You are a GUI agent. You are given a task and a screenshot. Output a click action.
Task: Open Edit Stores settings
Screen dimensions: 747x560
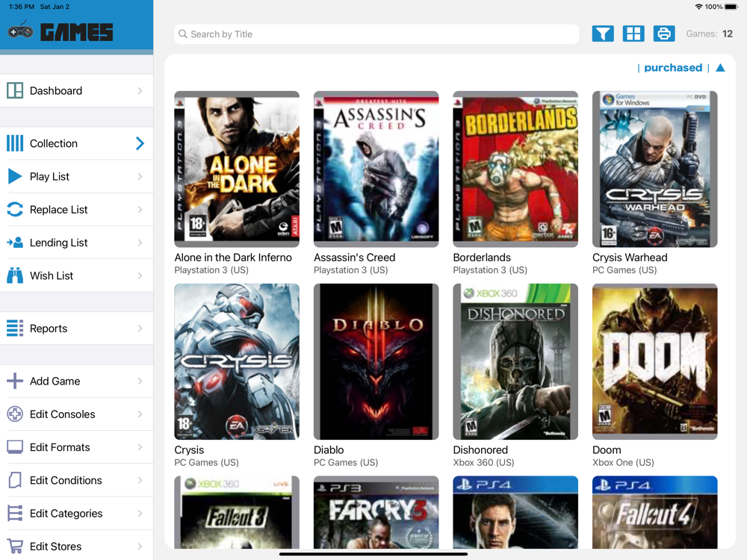(x=76, y=547)
